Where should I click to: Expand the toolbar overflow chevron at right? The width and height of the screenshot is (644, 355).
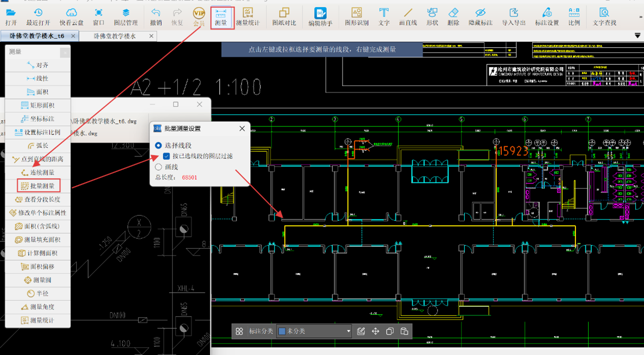pyautogui.click(x=640, y=17)
